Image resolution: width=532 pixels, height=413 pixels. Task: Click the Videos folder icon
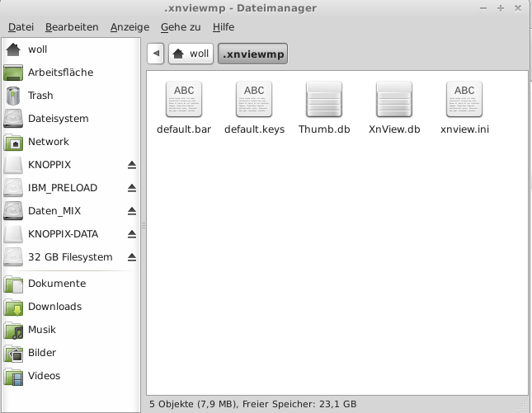[x=13, y=376]
